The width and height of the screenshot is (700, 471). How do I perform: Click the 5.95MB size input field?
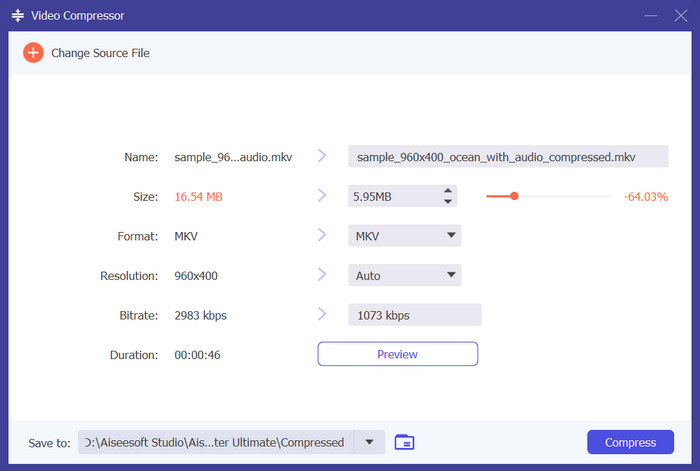392,197
